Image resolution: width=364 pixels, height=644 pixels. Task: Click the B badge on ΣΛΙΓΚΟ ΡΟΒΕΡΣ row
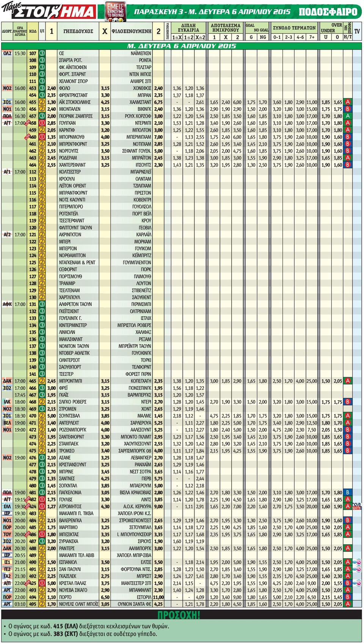click(348, 402)
